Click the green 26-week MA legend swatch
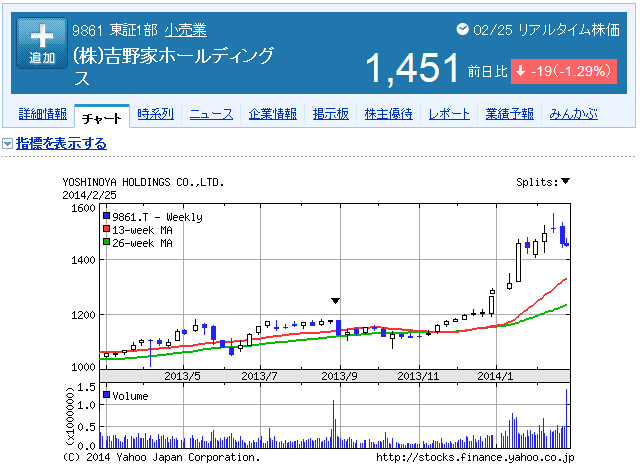The image size is (640, 468). pos(107,242)
